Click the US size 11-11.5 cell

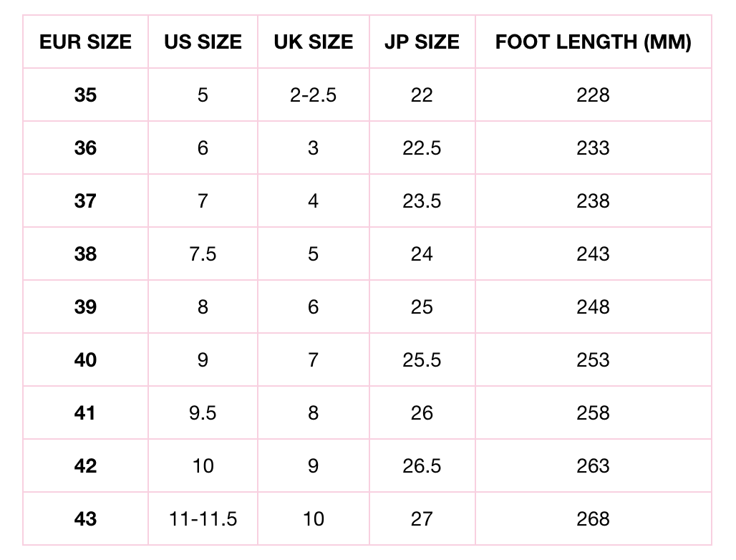[x=203, y=518]
